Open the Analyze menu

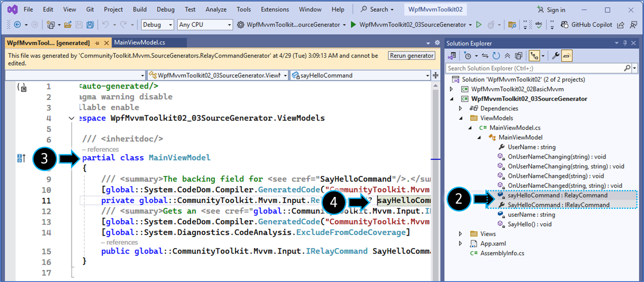[x=216, y=9]
